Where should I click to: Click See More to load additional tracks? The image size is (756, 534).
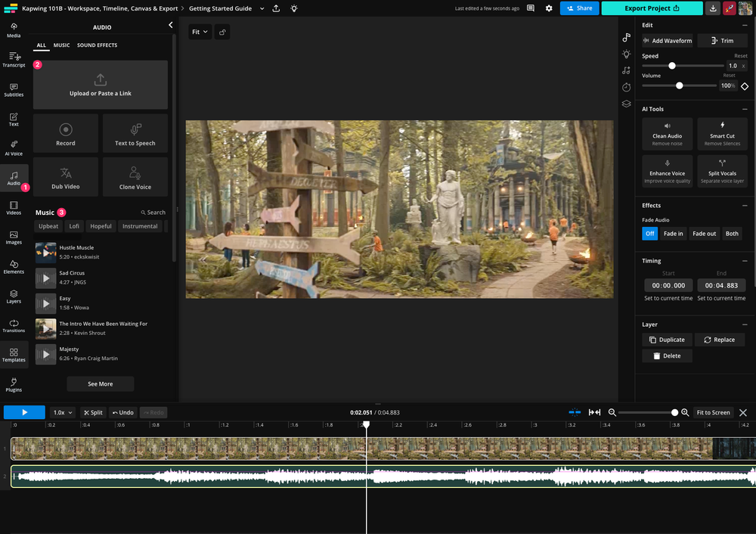100,383
